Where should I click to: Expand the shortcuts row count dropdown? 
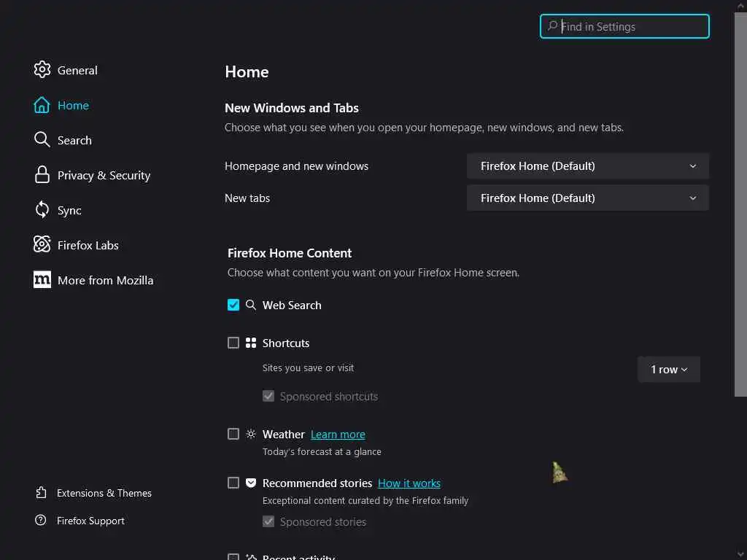(x=668, y=370)
